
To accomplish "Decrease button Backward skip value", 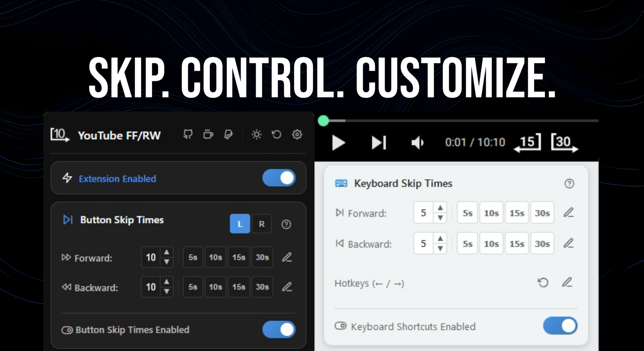I will click(167, 291).
